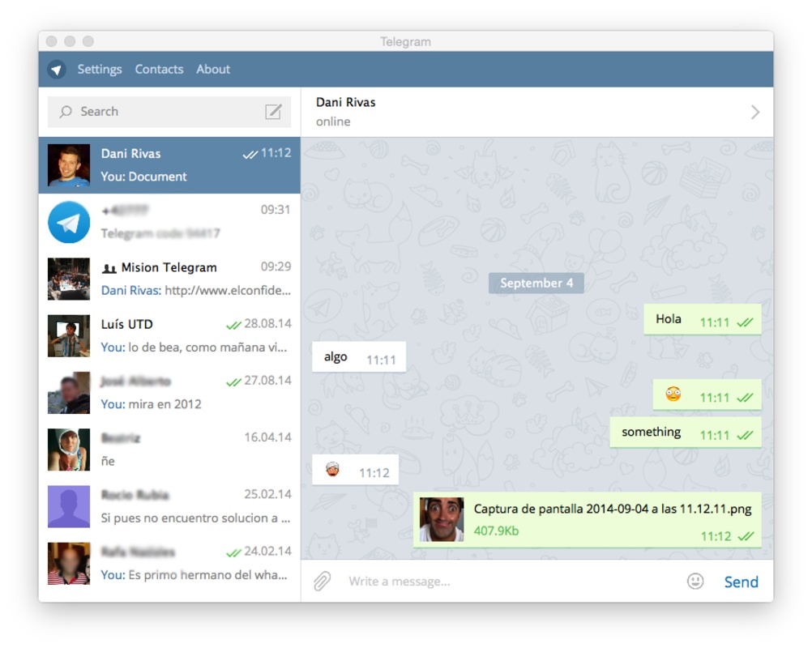Select the Telegram code notification conversation
812x648 pixels.
[162, 221]
